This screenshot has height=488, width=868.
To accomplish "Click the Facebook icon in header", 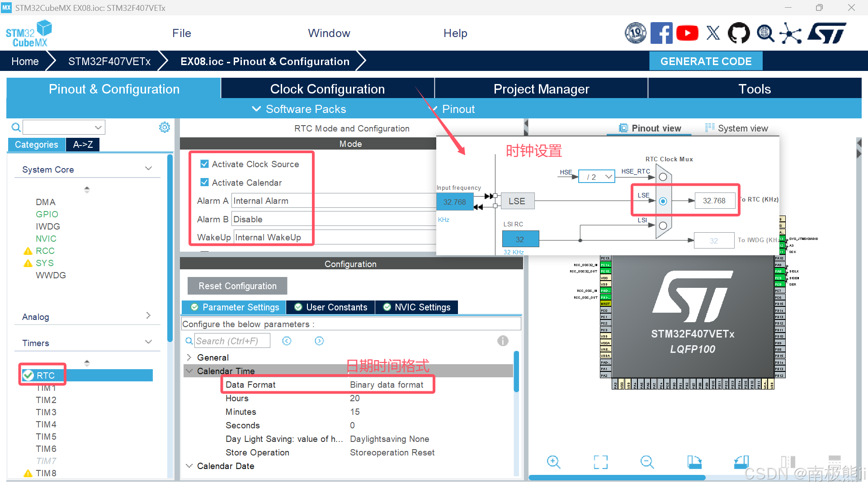I will pyautogui.click(x=661, y=33).
